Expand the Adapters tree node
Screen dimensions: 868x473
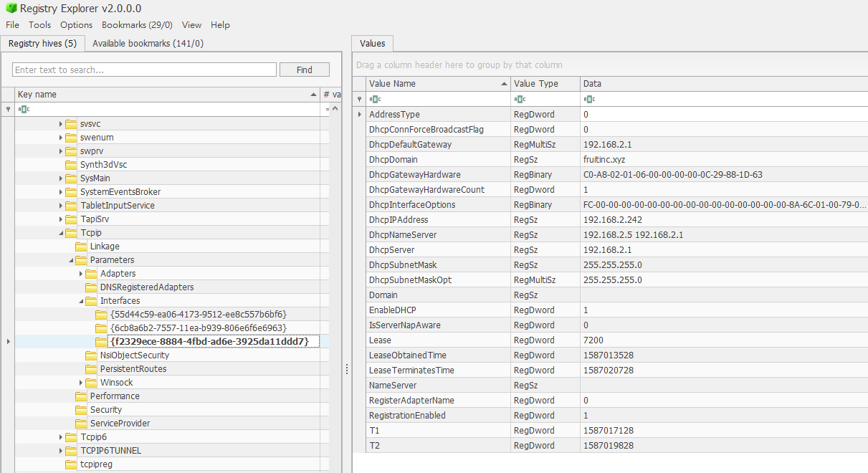pos(81,274)
